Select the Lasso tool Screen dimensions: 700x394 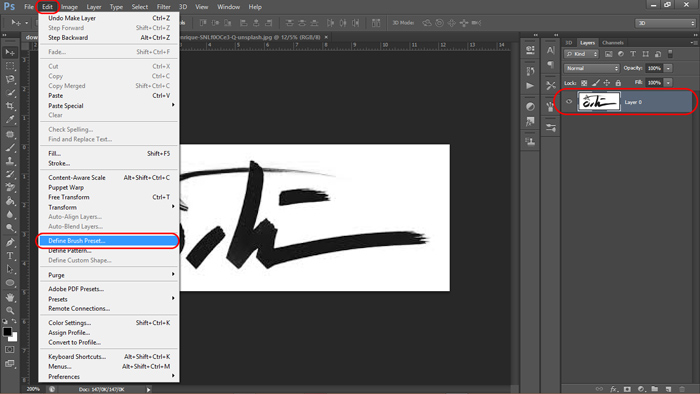pyautogui.click(x=10, y=79)
